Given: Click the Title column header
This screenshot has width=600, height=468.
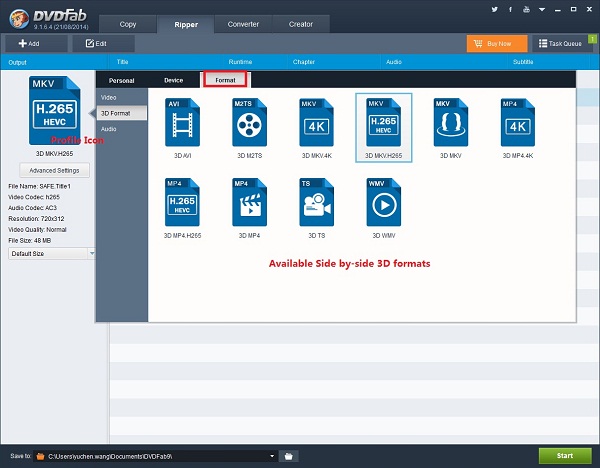Looking at the screenshot, I should click(122, 62).
